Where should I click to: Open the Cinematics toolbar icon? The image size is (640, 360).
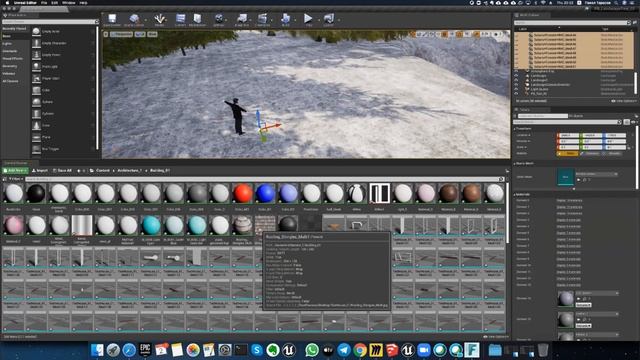[262, 18]
